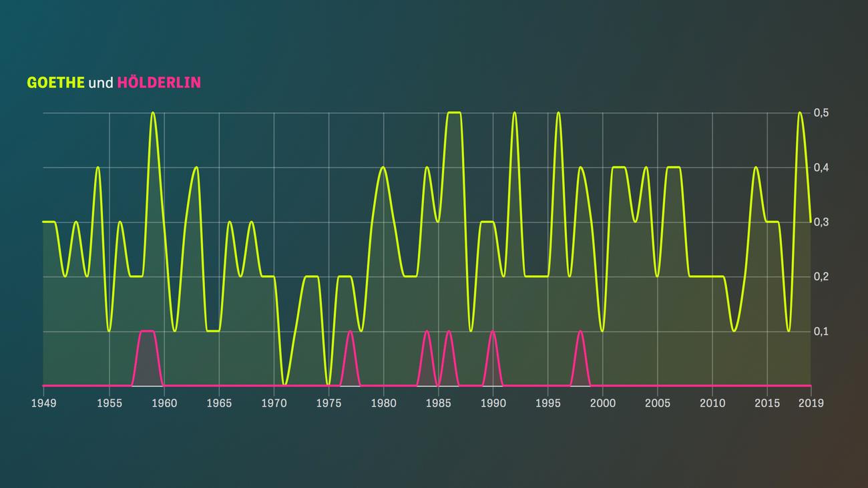Click the 0,5 y-axis value label
This screenshot has height=488, width=868.
tap(821, 113)
